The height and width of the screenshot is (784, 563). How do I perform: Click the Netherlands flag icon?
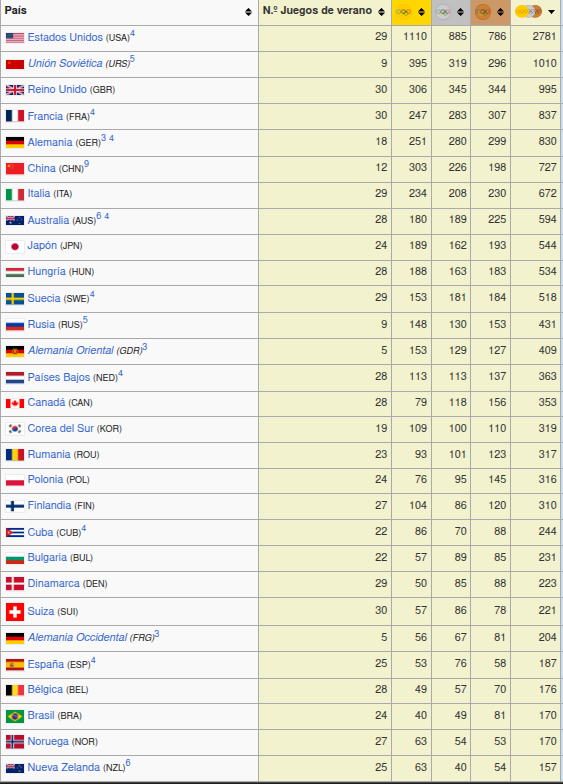click(x=15, y=378)
